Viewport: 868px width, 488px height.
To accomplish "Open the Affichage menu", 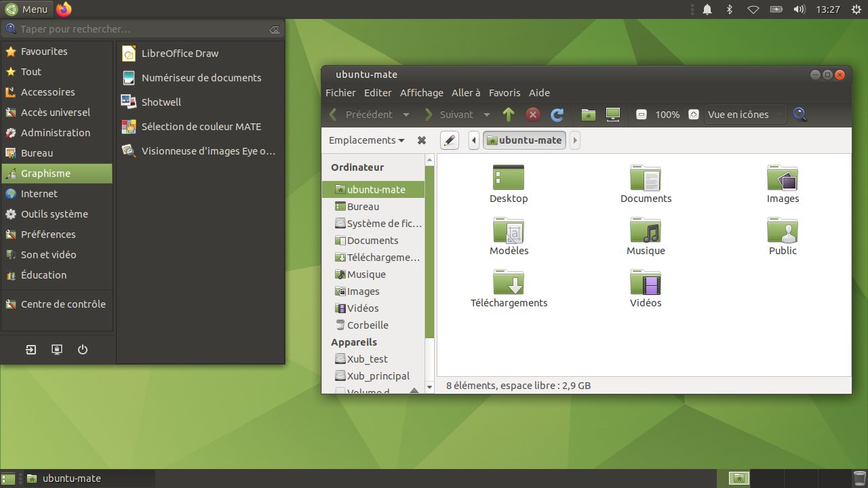I will coord(421,93).
